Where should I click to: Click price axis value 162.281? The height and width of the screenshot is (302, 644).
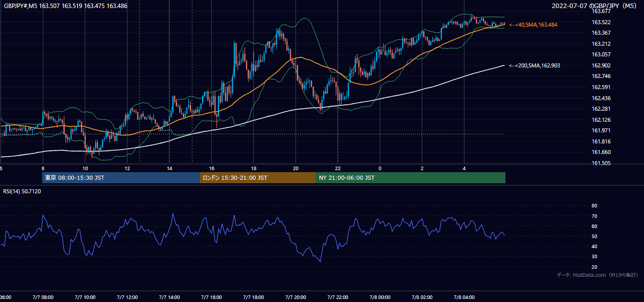click(601, 109)
